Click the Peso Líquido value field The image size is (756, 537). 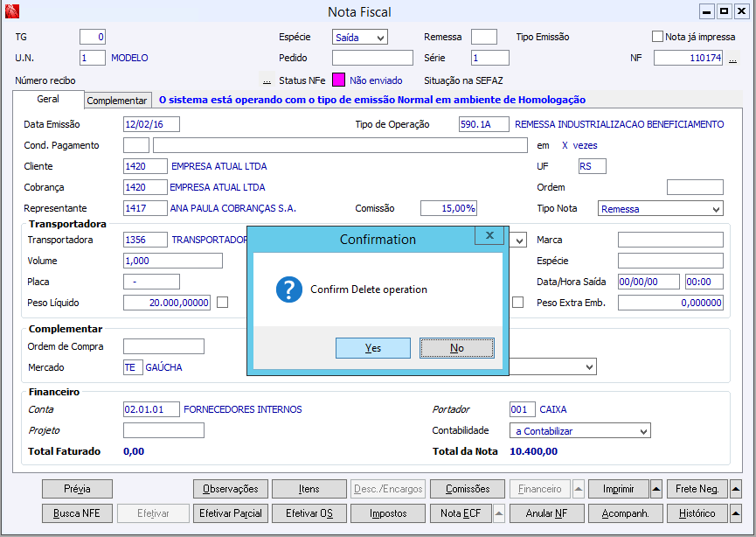(x=167, y=303)
